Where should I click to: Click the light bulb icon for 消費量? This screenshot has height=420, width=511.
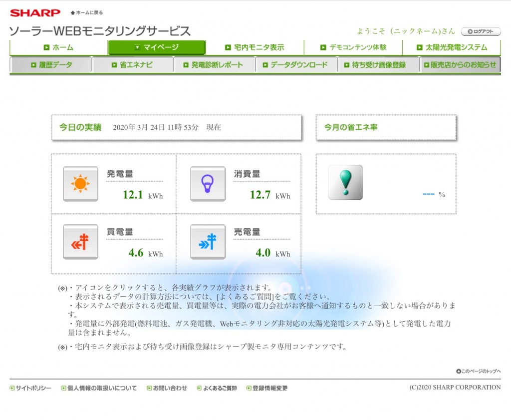(x=208, y=184)
